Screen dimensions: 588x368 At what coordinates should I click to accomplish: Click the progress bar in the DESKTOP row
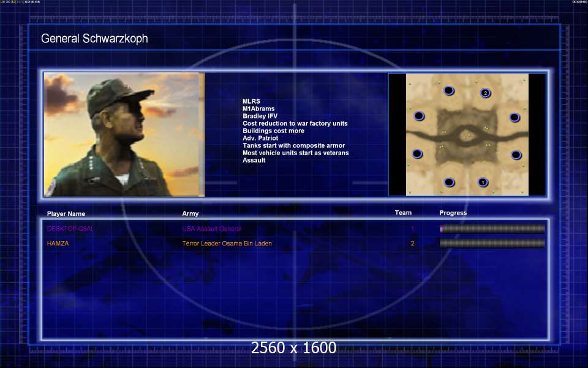(x=492, y=229)
